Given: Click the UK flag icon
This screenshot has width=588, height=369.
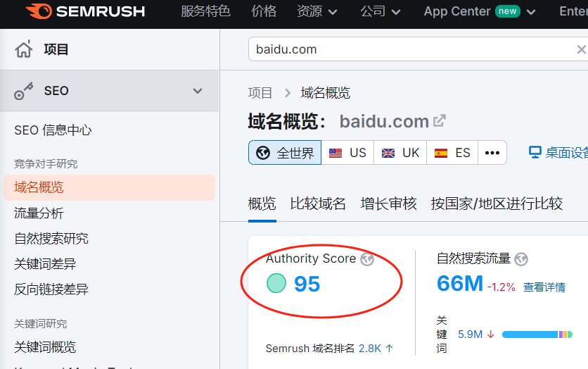Looking at the screenshot, I should click(x=388, y=153).
